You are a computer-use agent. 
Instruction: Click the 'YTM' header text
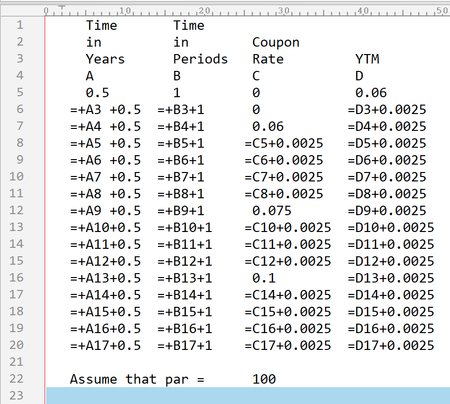coord(367,59)
